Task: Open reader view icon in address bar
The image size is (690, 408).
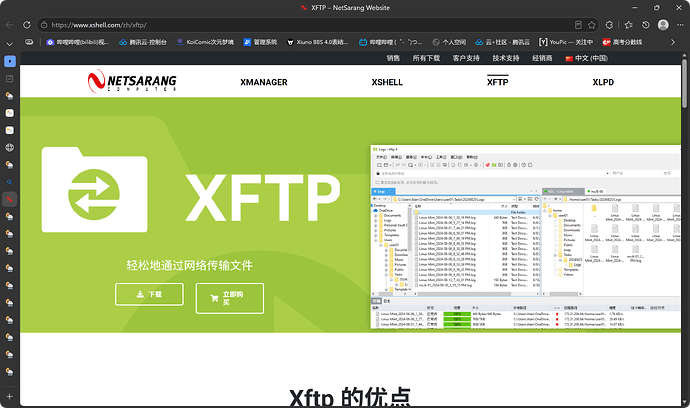Action: click(578, 25)
